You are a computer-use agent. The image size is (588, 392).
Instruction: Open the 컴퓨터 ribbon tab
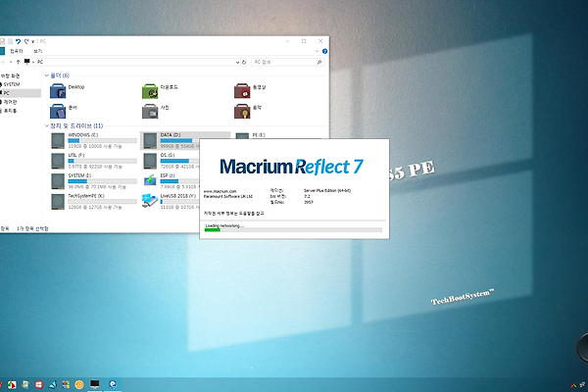click(x=16, y=49)
